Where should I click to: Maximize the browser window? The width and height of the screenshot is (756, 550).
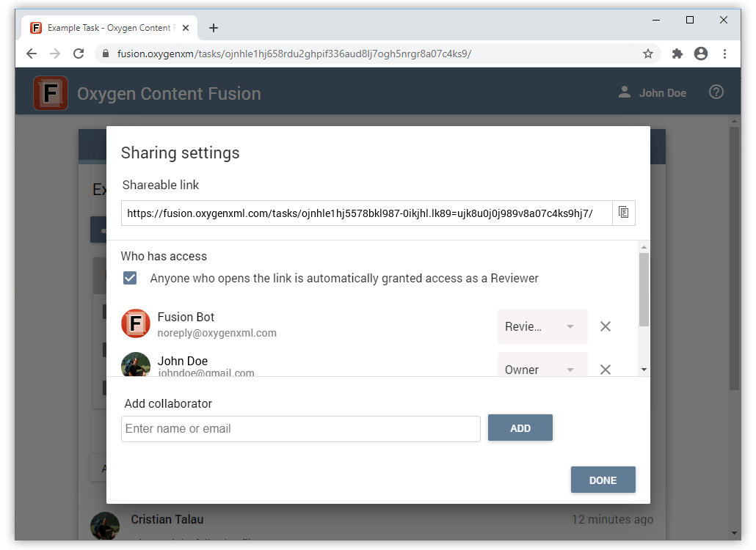tap(690, 20)
